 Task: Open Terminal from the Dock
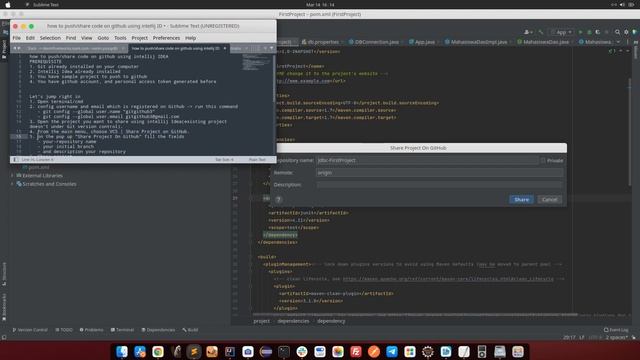[284, 351]
